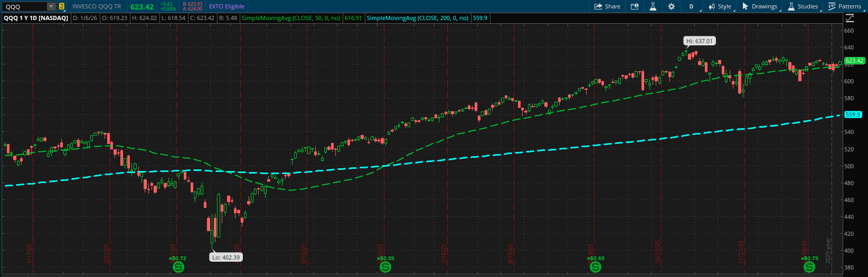Click the curve icon below the Patterns button

850,18
